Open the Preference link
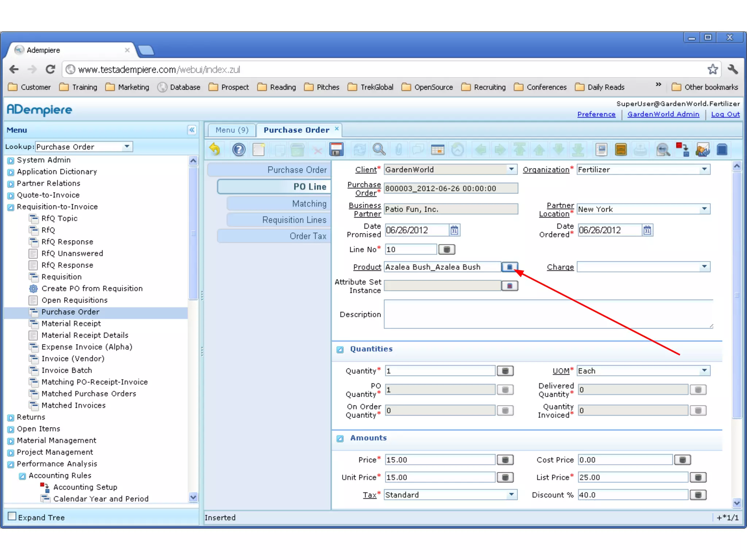 point(596,114)
